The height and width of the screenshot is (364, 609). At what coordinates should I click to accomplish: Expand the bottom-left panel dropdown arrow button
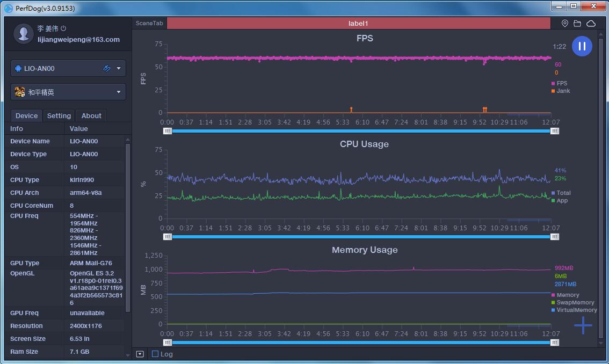pyautogui.click(x=140, y=354)
